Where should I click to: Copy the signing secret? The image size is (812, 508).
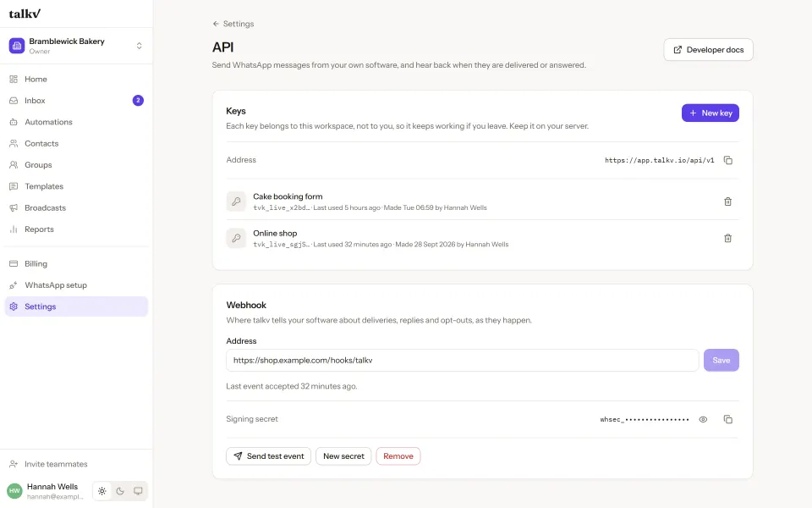click(727, 419)
